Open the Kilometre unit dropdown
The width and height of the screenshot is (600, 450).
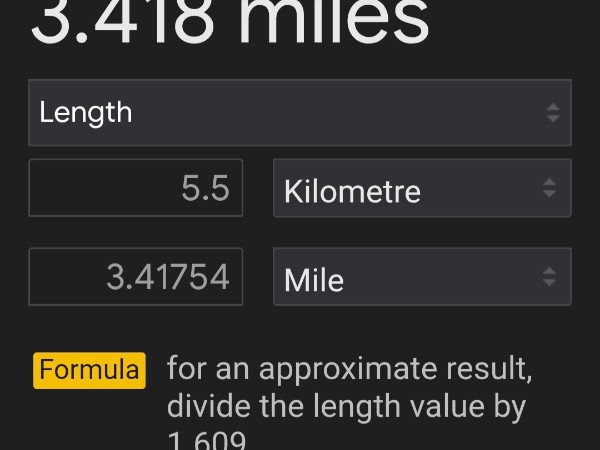click(421, 188)
